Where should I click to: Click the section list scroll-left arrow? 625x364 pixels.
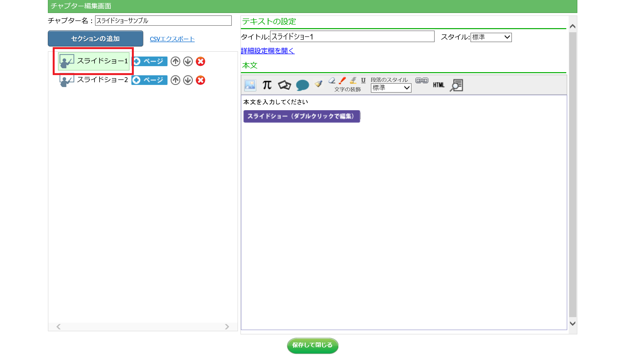58,326
